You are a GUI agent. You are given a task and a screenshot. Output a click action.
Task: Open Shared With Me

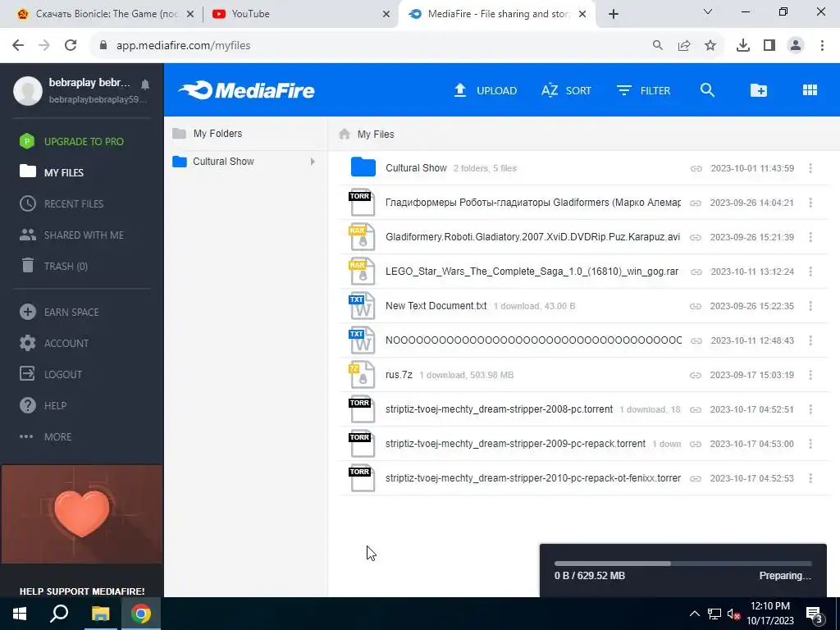[72, 235]
